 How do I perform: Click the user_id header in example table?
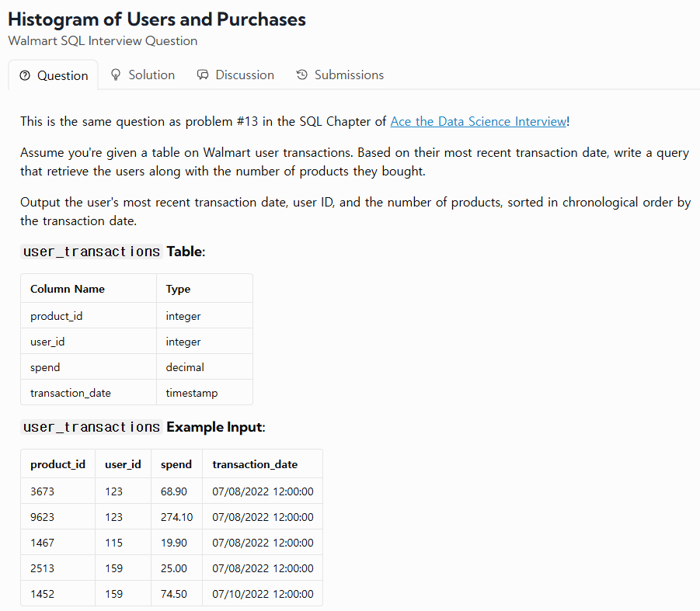tap(124, 464)
